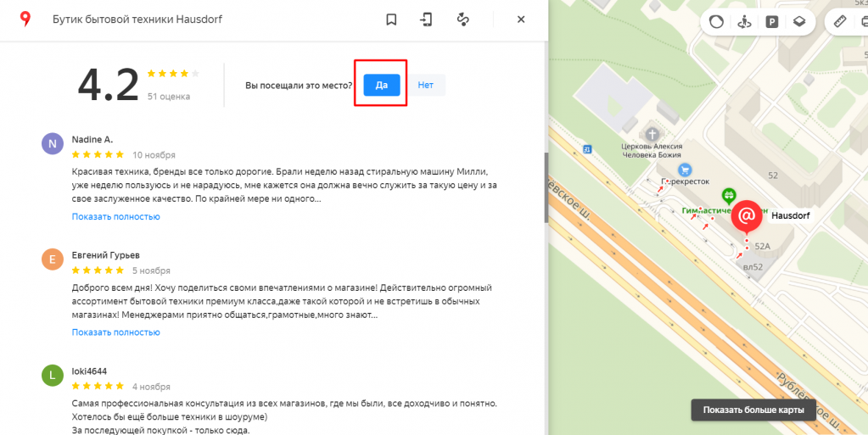
Task: Click Nadine A.'s purple avatar
Action: (x=52, y=144)
